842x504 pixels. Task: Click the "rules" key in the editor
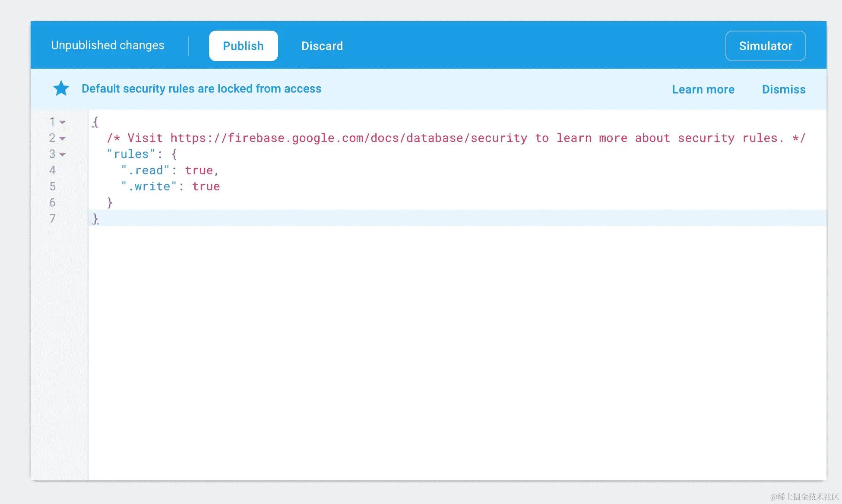[x=131, y=154]
